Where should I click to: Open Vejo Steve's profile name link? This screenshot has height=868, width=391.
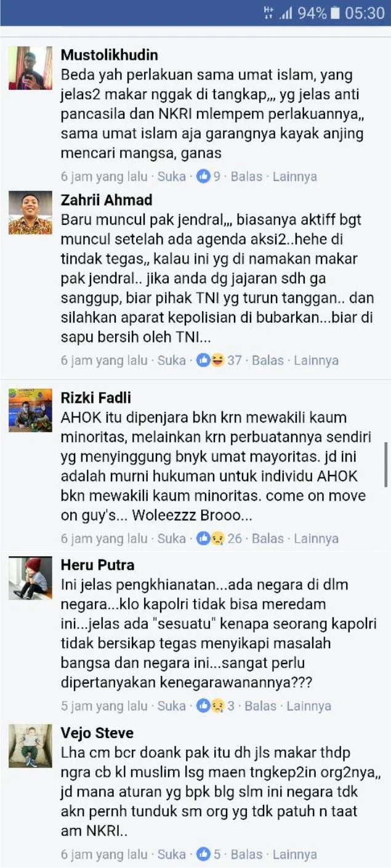pyautogui.click(x=97, y=733)
